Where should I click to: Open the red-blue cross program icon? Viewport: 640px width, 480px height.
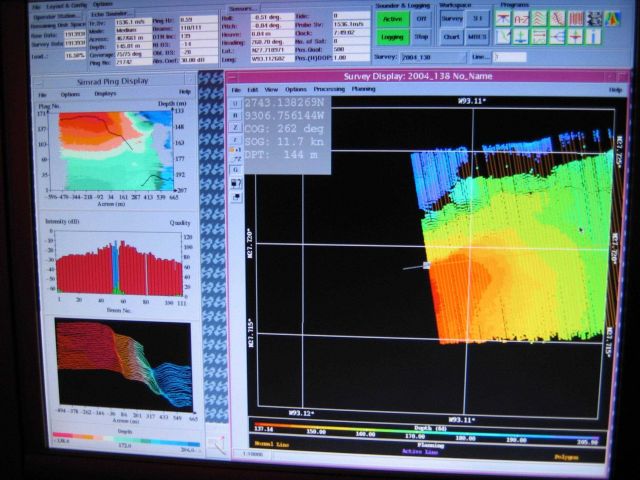[576, 37]
